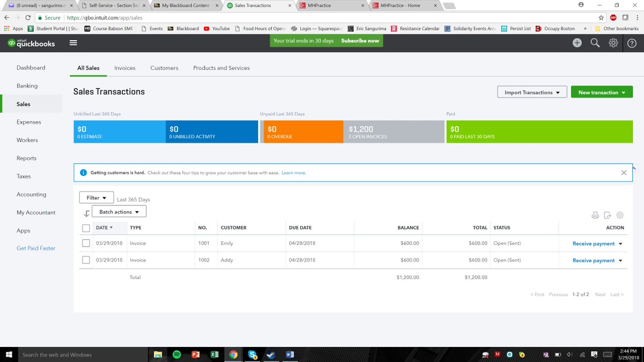Show more bookmarks with the chevron

[584, 28]
